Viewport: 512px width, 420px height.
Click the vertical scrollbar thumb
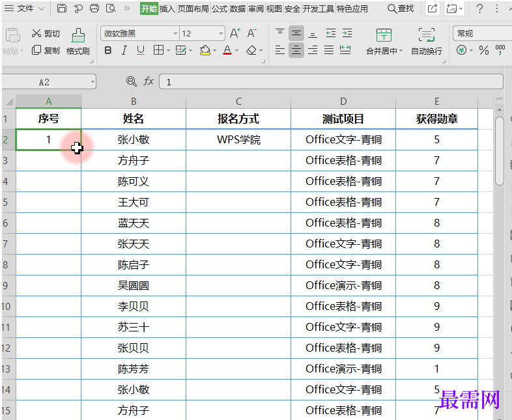coord(500,151)
